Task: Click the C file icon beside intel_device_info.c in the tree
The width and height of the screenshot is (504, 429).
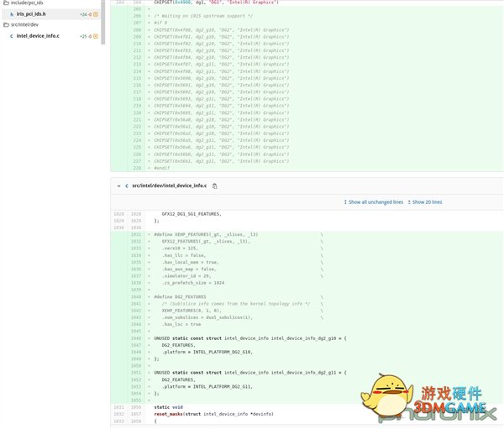Action: point(12,36)
